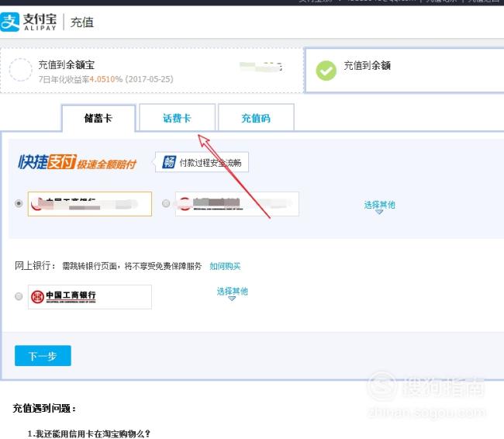Screen dimensions: 504x439
Task: Select the first quick-pay bank card radio button
Action: coord(19,203)
